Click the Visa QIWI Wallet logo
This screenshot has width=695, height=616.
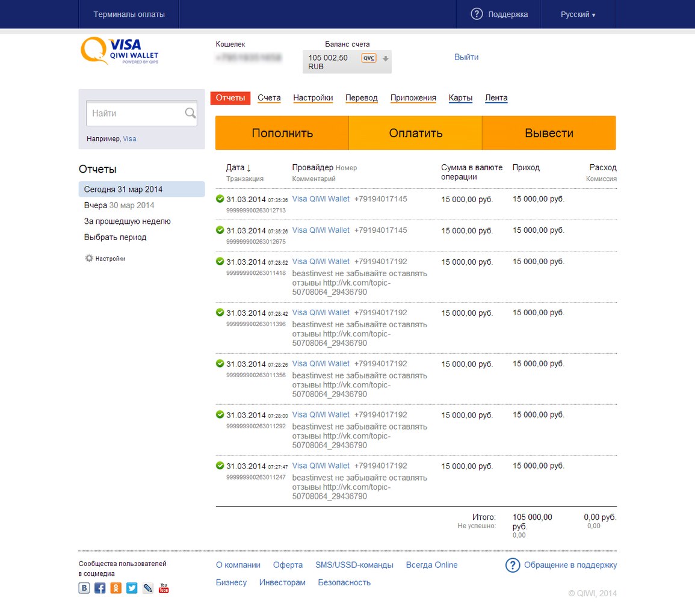119,51
